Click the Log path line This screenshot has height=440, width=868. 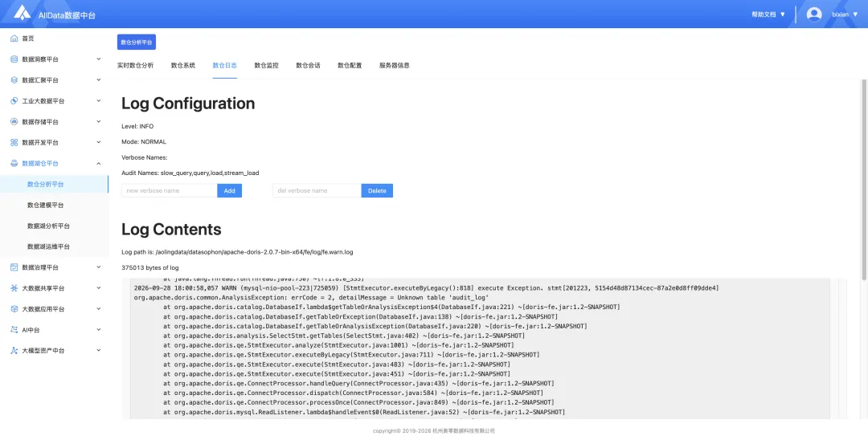coord(237,252)
